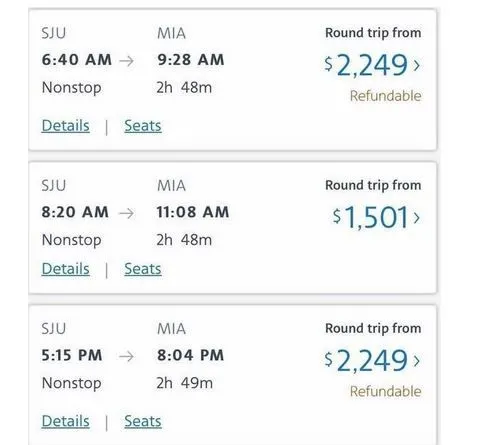The height and width of the screenshot is (445, 484).
Task: View Seats for the 6:40 AM flight
Action: (x=143, y=126)
